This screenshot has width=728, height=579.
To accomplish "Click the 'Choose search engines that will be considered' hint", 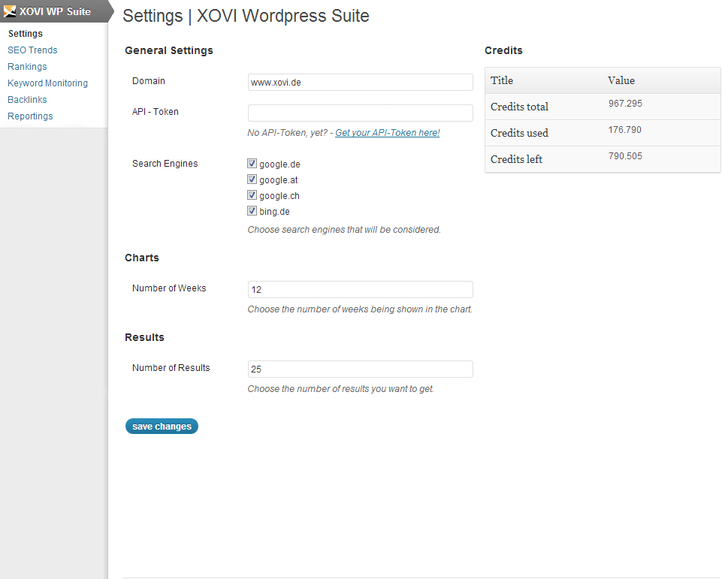I will tap(344, 230).
